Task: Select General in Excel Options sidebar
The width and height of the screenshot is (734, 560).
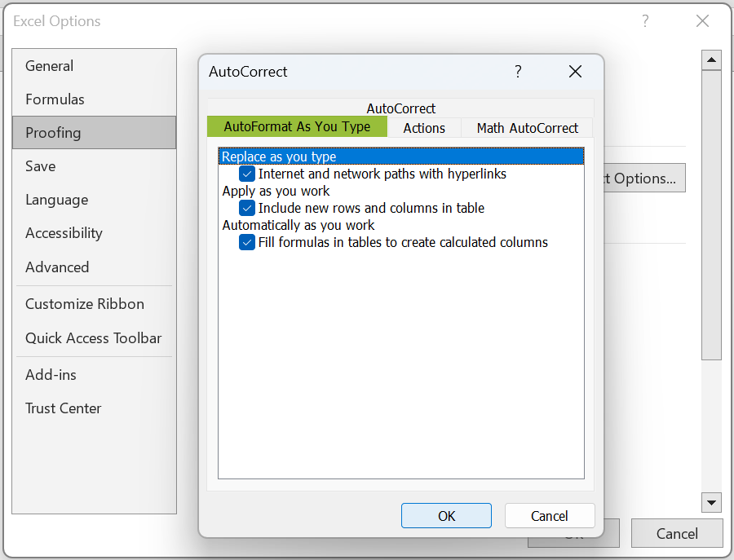Action: [x=94, y=66]
